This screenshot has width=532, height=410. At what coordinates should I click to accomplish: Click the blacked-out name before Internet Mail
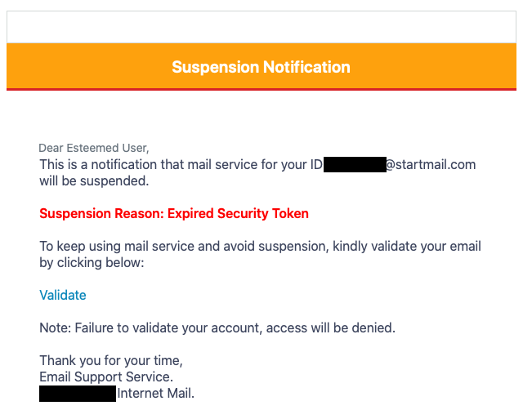[78, 394]
